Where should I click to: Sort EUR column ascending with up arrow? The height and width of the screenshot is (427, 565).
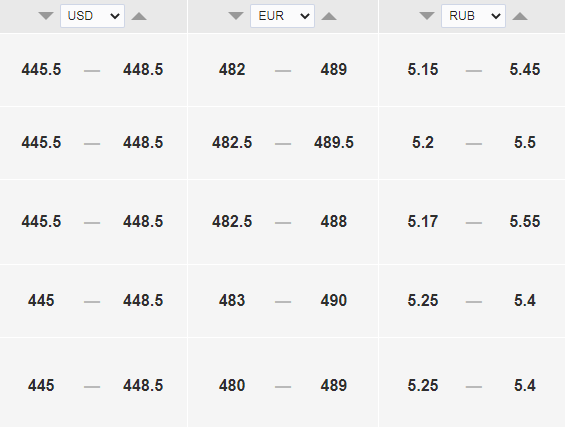point(329,16)
